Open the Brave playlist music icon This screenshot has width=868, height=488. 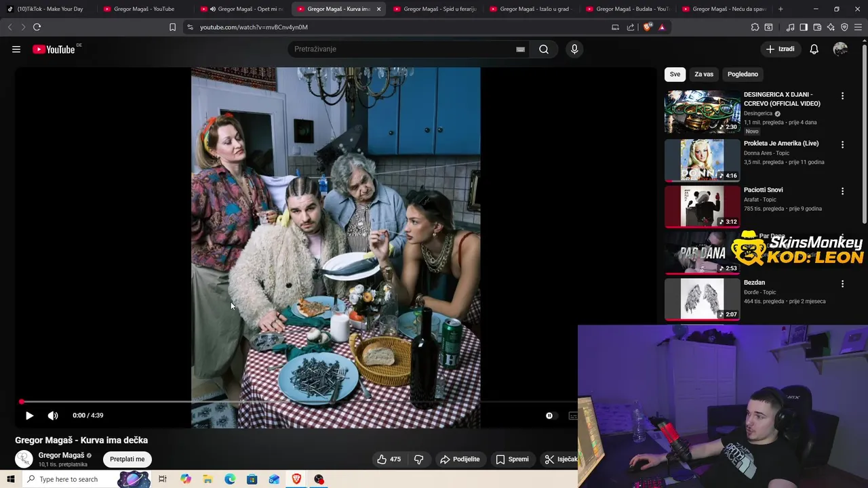click(790, 27)
